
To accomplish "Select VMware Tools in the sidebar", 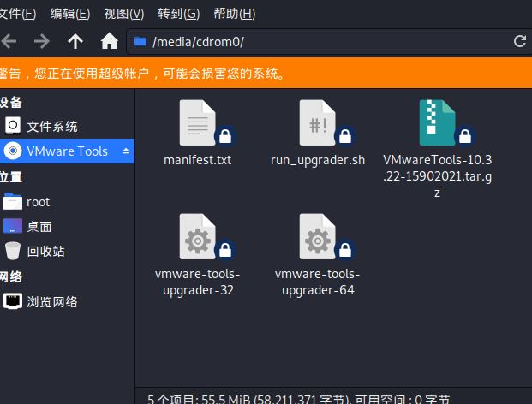I will [x=67, y=151].
